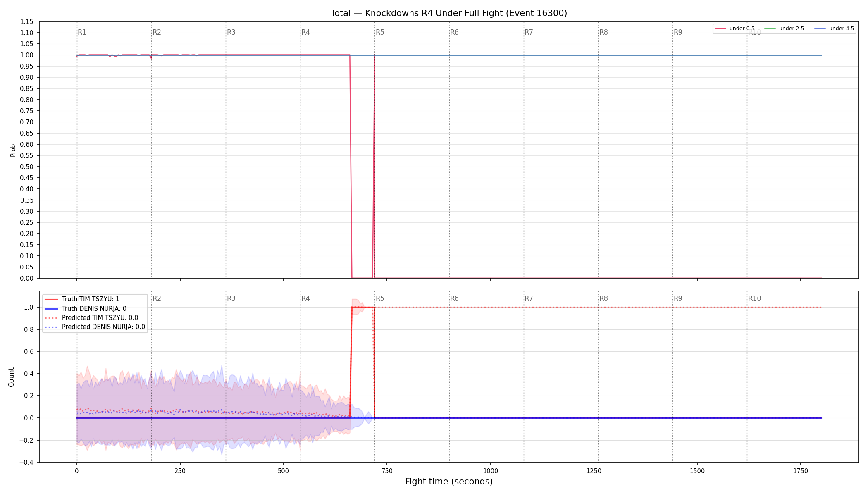868x496 pixels.
Task: Click the x-axis tick label 500
Action: [x=283, y=471]
